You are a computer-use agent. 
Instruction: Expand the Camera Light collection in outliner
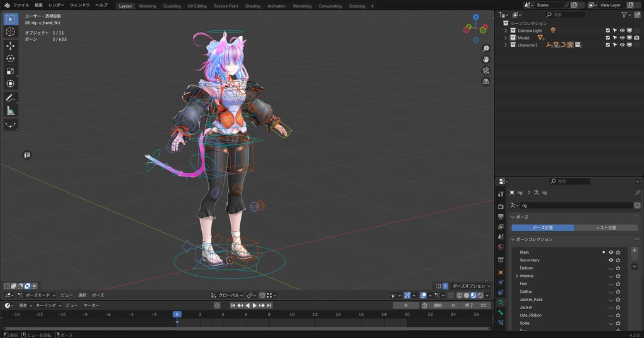coord(506,30)
